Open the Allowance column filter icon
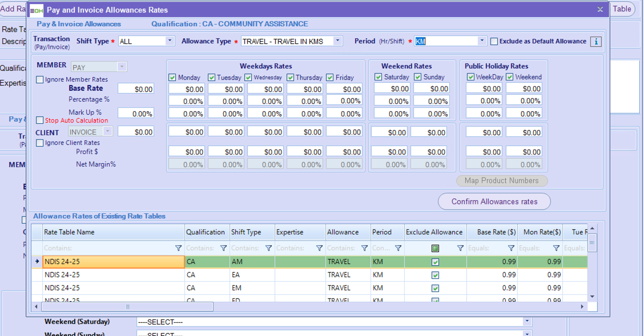 pos(364,248)
